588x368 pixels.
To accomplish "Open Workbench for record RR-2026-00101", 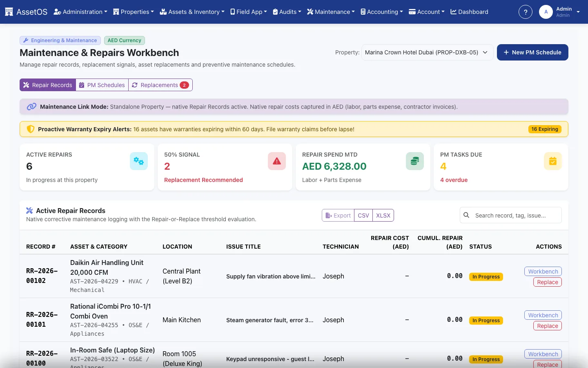I will (543, 315).
